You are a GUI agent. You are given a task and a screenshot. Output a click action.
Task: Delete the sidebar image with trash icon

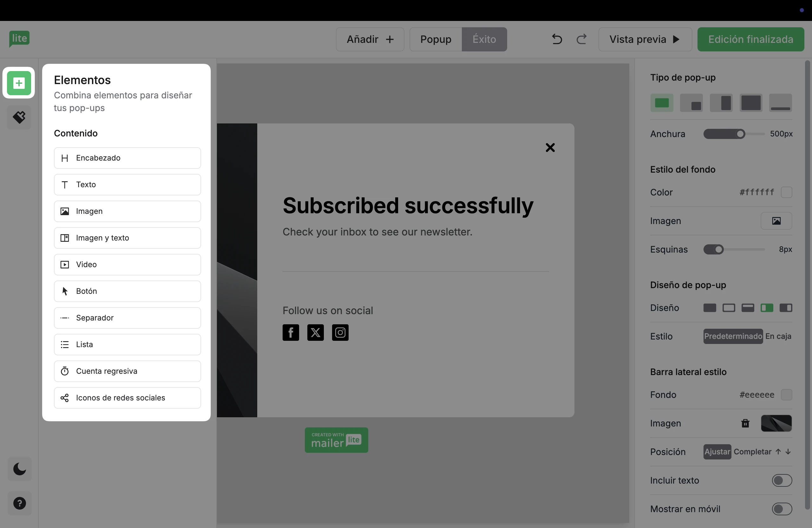pos(745,423)
